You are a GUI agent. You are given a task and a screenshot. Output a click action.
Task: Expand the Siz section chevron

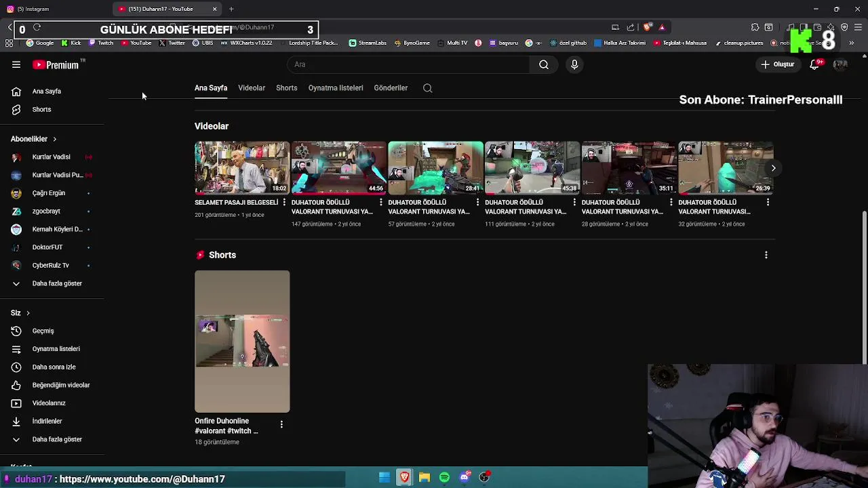[x=28, y=313]
